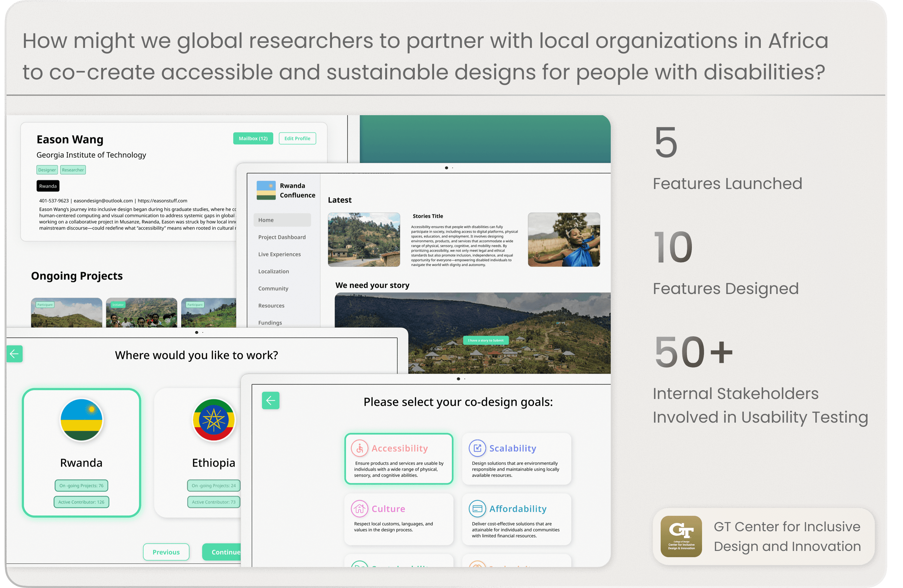
Task: Click the Ethiopia flag icon
Action: (x=214, y=420)
